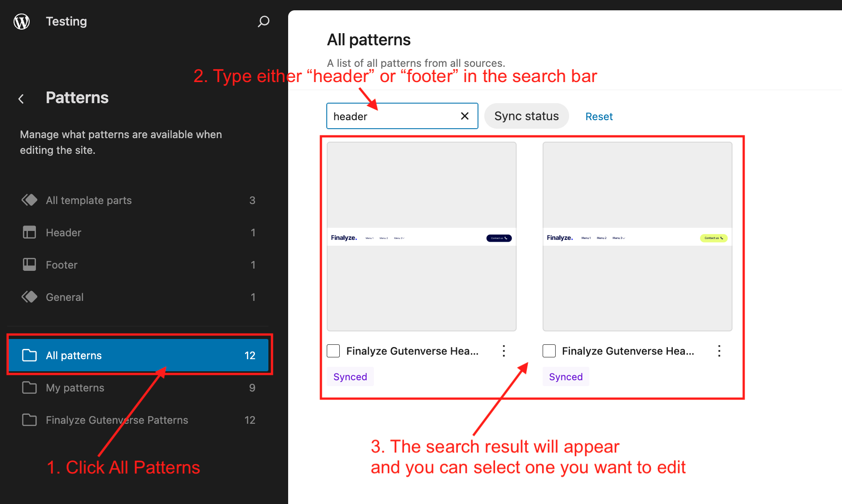Screen dimensions: 842x504
Task: Clear the header search text with X
Action: tap(465, 116)
